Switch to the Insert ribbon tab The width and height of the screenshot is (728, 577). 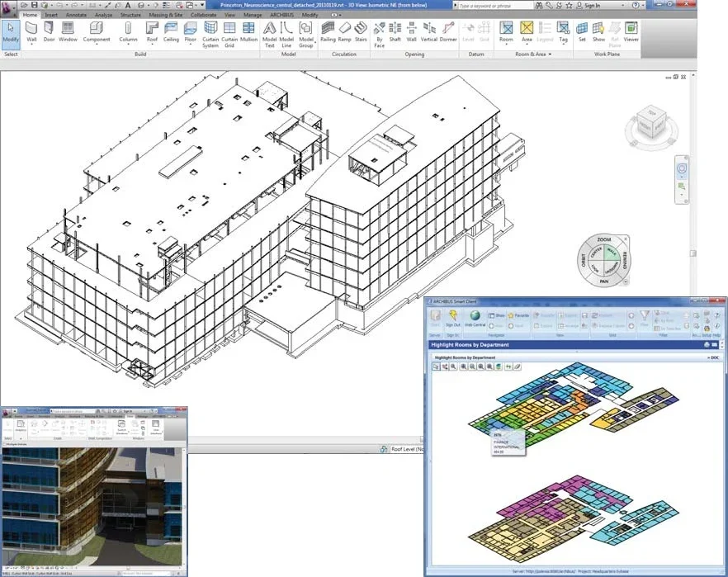pyautogui.click(x=51, y=15)
